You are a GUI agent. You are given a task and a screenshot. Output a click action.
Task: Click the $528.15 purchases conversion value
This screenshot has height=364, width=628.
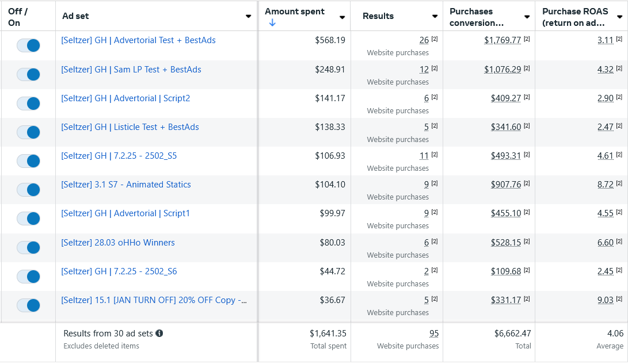click(x=506, y=243)
